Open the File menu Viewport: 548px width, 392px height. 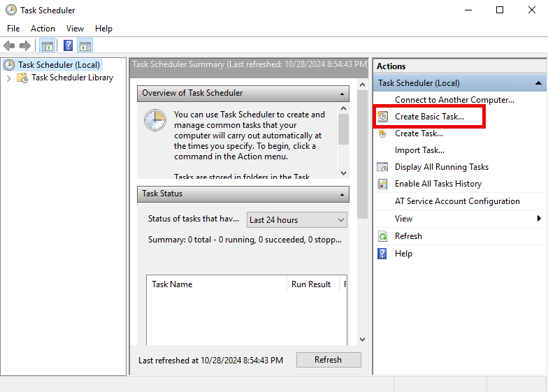[13, 29]
